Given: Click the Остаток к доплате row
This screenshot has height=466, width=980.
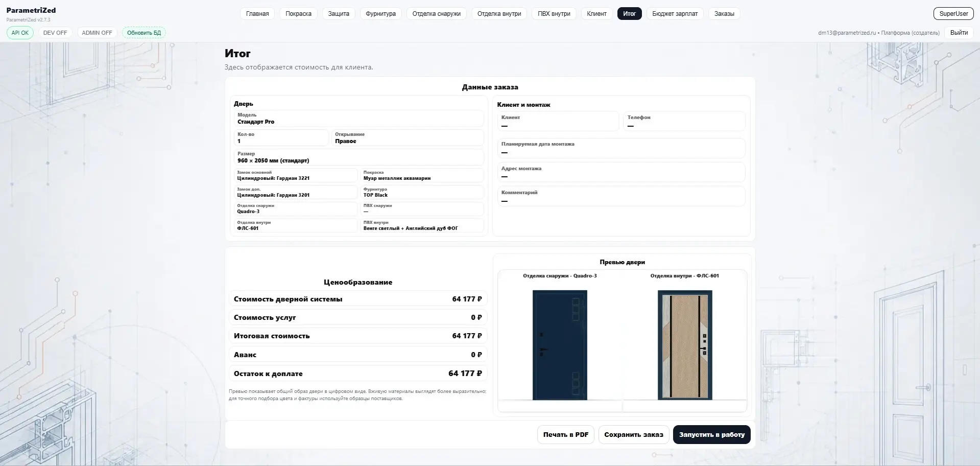Looking at the screenshot, I should point(358,374).
